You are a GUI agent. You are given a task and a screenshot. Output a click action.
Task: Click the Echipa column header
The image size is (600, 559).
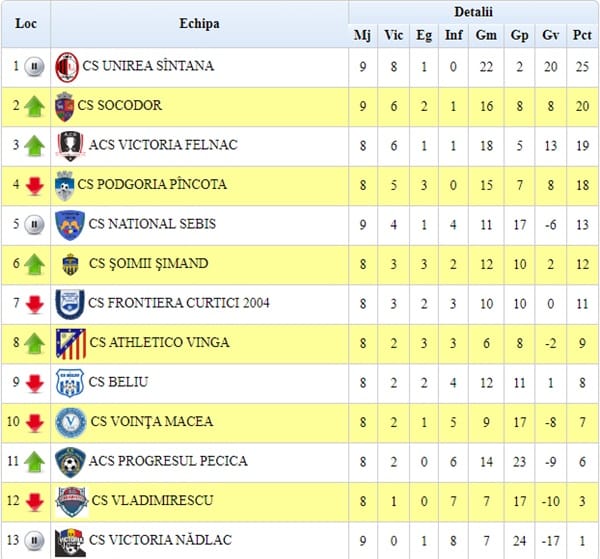199,24
